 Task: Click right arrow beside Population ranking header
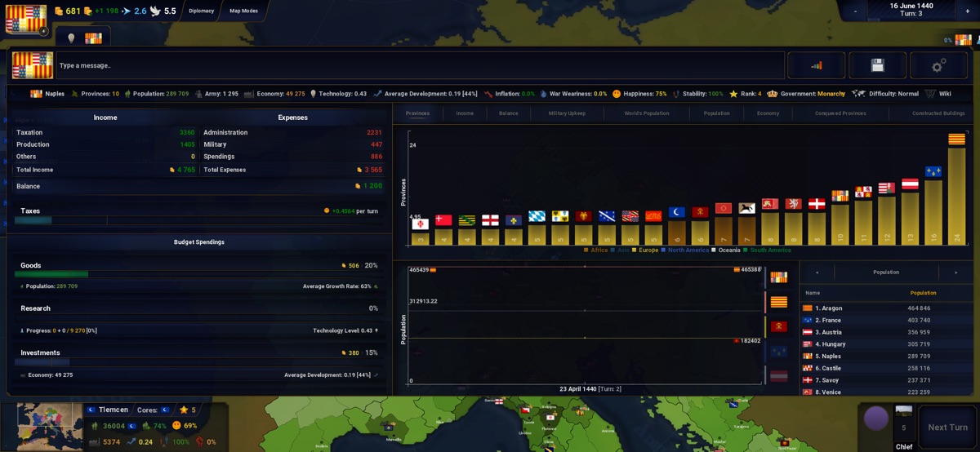955,273
